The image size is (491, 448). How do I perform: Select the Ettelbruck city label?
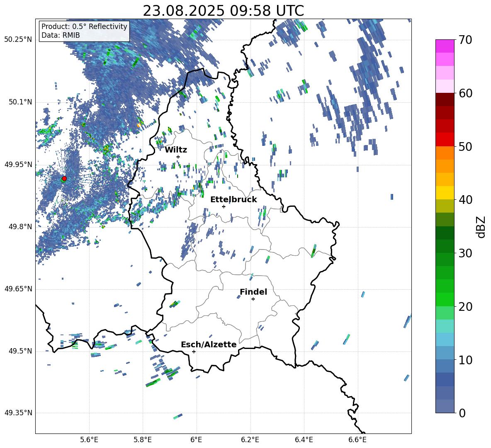tap(233, 200)
